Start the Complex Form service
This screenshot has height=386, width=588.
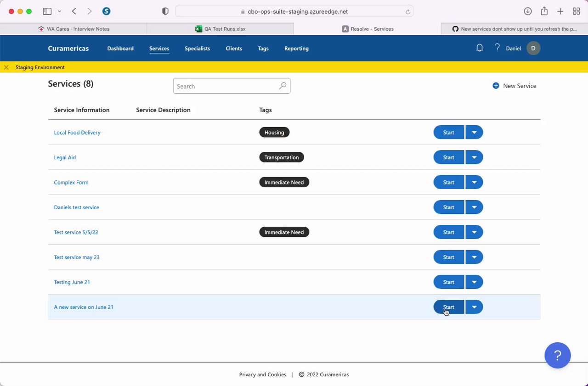click(x=449, y=182)
